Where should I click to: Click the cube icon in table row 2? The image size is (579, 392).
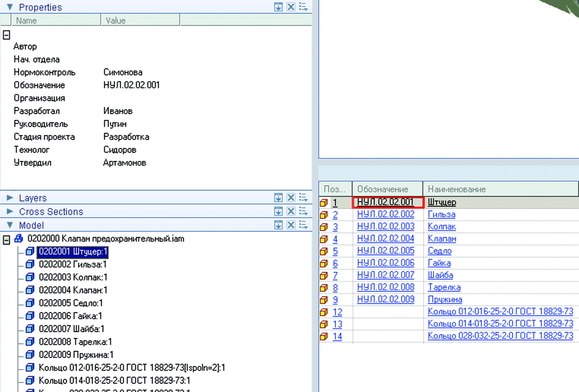pyautogui.click(x=324, y=215)
